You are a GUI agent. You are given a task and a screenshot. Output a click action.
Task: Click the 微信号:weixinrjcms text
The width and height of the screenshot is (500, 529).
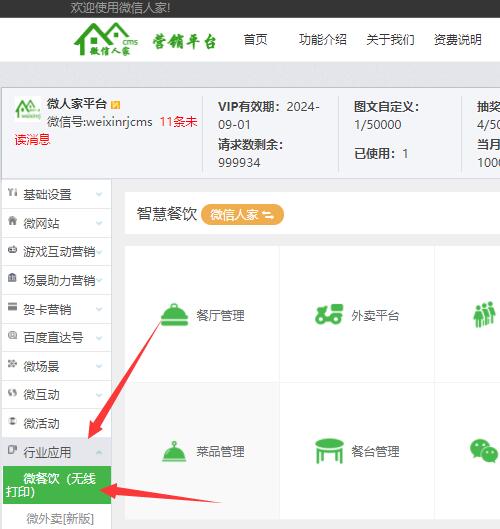tap(100, 121)
